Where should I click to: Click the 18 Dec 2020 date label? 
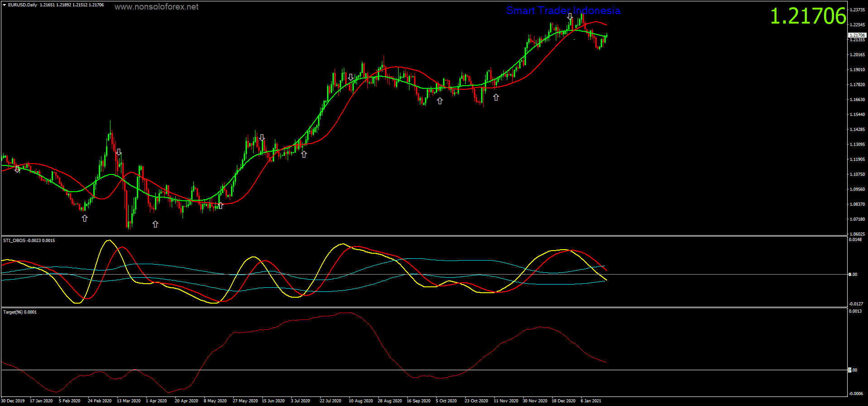point(564,401)
